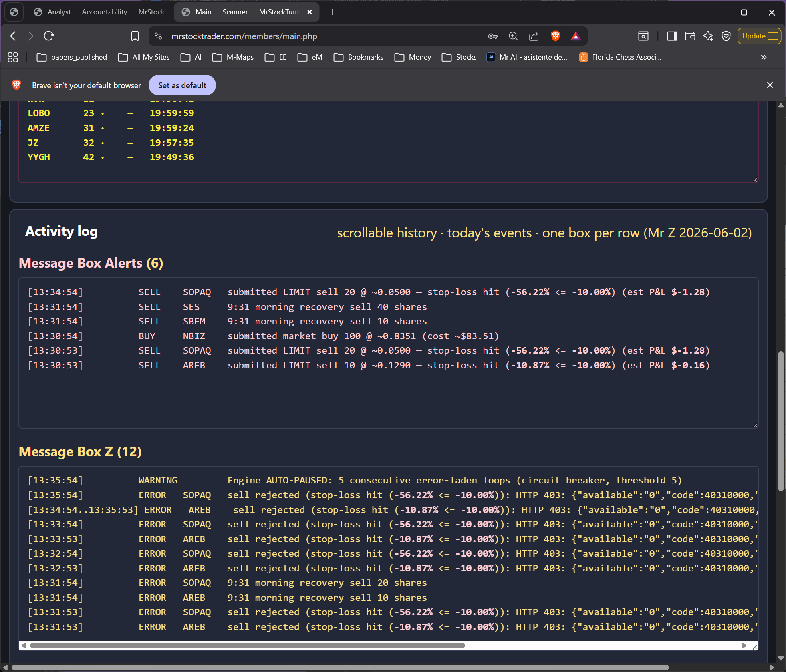Select the JZ ticker row
The image size is (786, 672).
[x=111, y=143]
